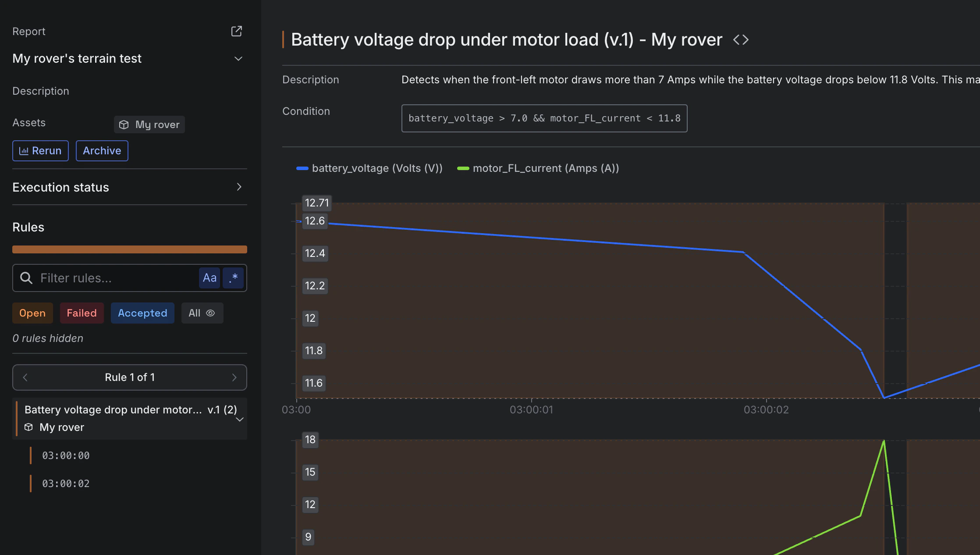Filter rules by Open status

click(32, 313)
